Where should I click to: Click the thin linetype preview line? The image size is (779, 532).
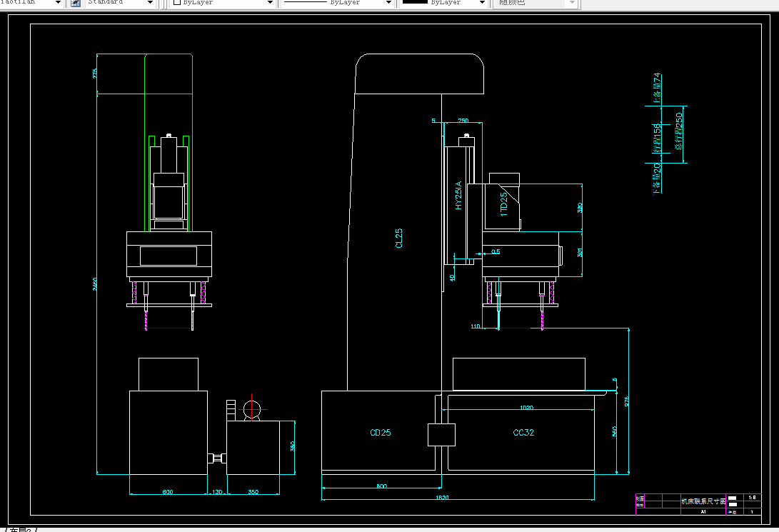[305, 2]
